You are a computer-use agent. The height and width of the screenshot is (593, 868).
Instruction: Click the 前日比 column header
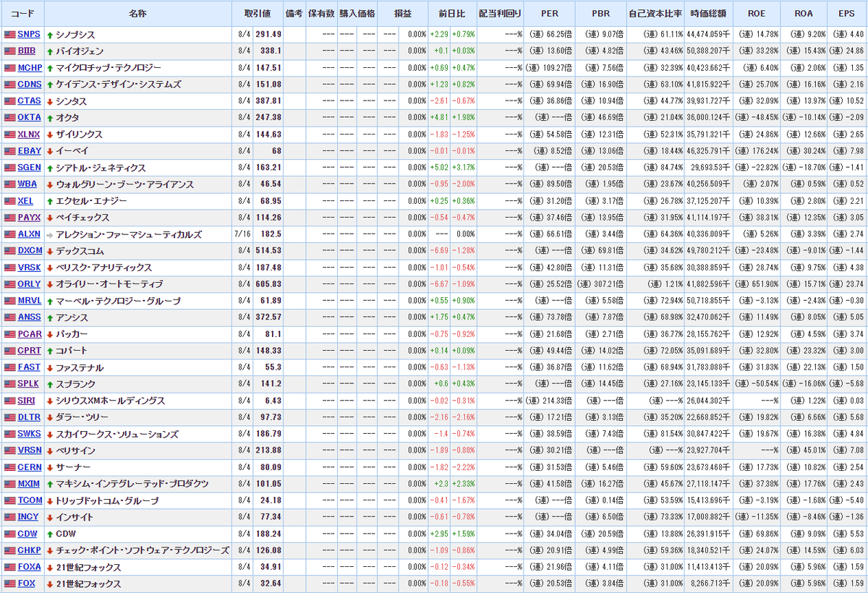click(451, 14)
